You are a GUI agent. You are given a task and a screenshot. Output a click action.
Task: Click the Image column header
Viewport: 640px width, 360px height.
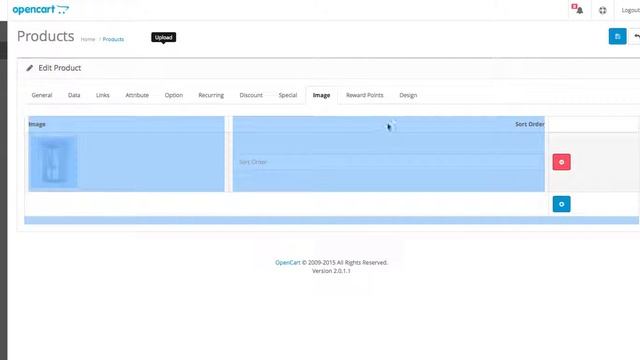tap(37, 124)
